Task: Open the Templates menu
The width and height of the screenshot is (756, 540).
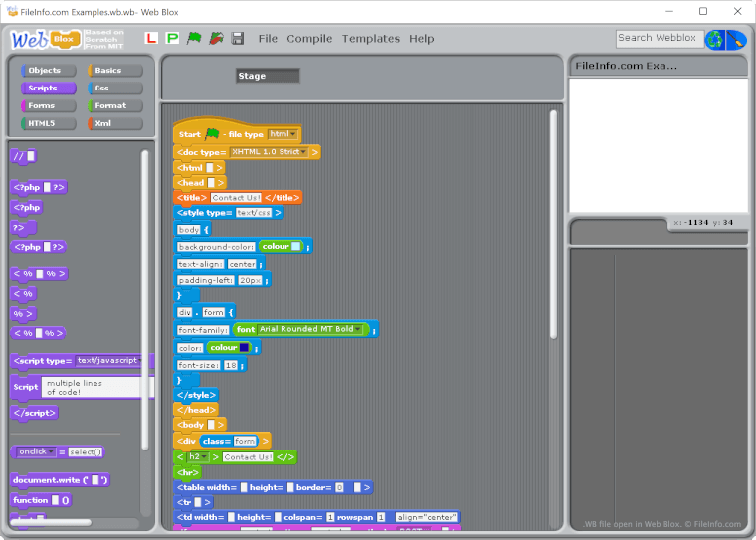Action: pos(370,39)
